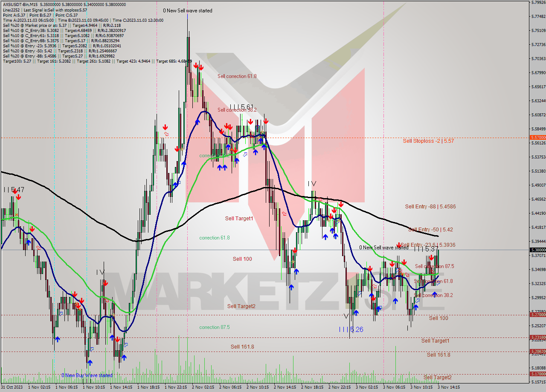Click the red 5.20820 price level tag
The height and width of the screenshot is (392, 546).
pos(537,352)
